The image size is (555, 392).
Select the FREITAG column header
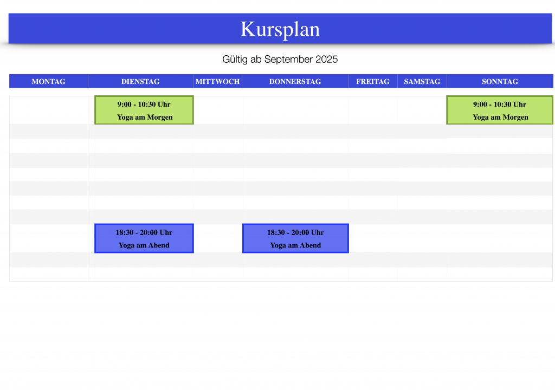(x=373, y=81)
